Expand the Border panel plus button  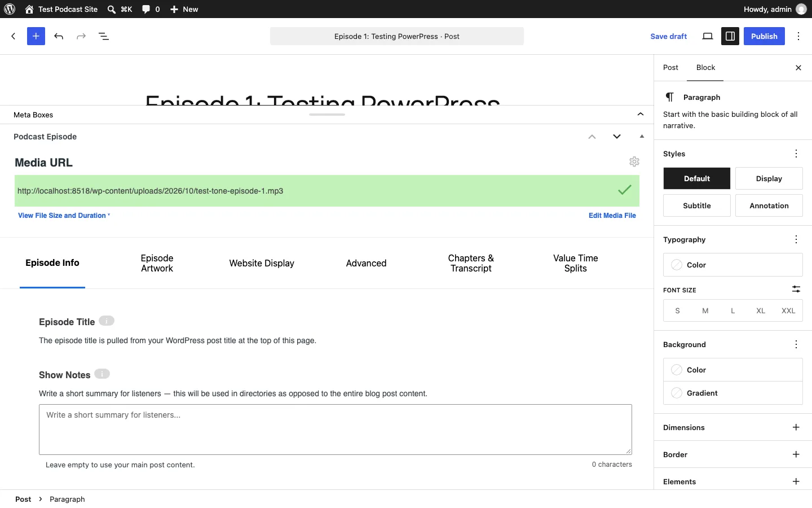(796, 454)
